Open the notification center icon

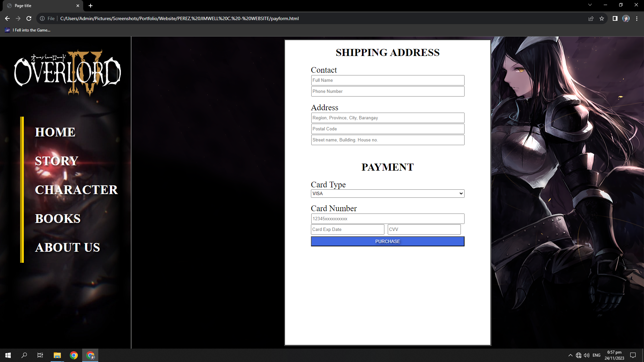pyautogui.click(x=633, y=355)
